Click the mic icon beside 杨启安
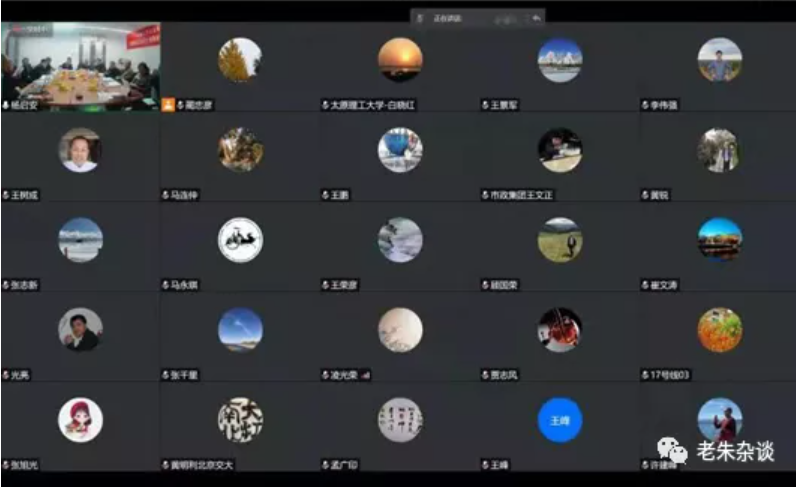796x487 pixels. (6, 104)
